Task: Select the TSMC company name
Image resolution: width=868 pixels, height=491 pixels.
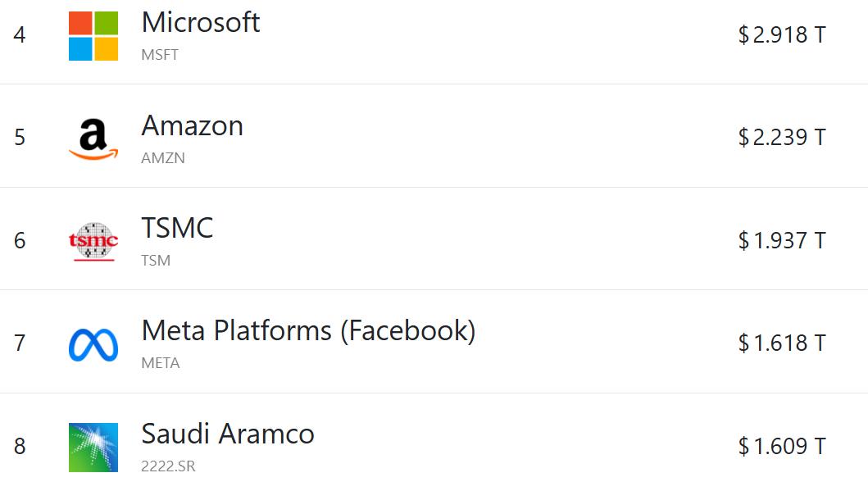Action: coord(177,228)
